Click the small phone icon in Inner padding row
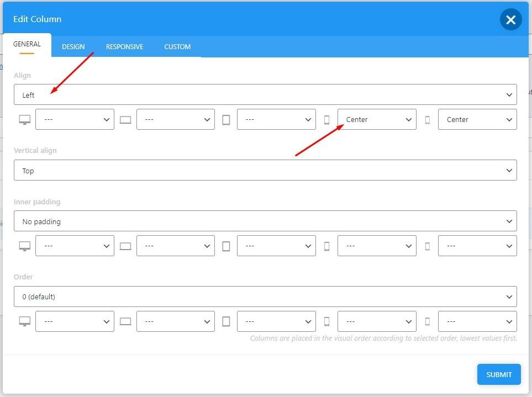Image resolution: width=532 pixels, height=397 pixels. pyautogui.click(x=428, y=246)
